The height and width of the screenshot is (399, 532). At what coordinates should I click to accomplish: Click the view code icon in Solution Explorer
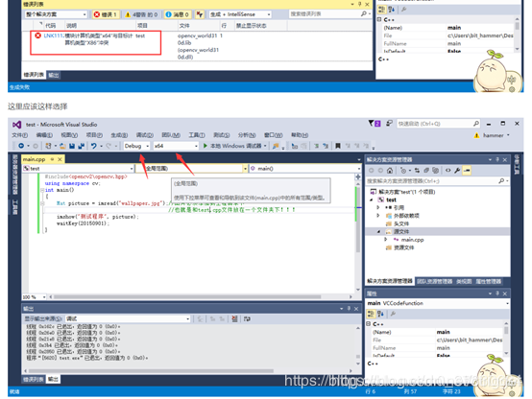point(448,171)
